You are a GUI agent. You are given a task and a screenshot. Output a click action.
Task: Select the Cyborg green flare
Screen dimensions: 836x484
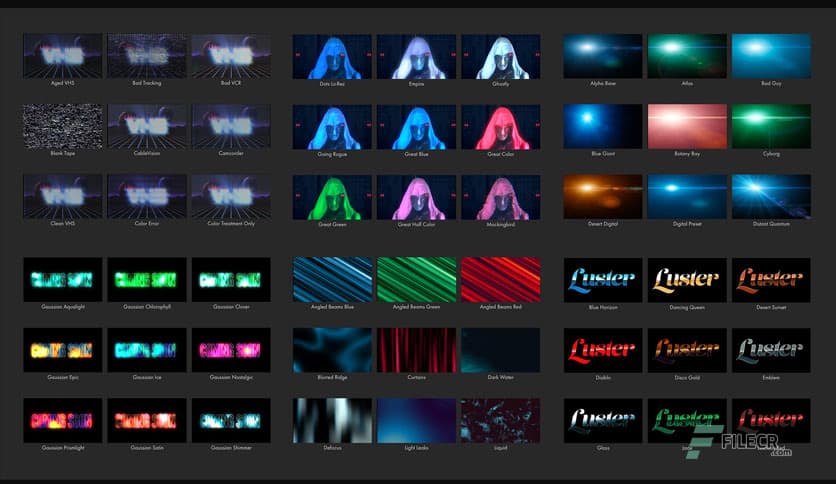(771, 126)
